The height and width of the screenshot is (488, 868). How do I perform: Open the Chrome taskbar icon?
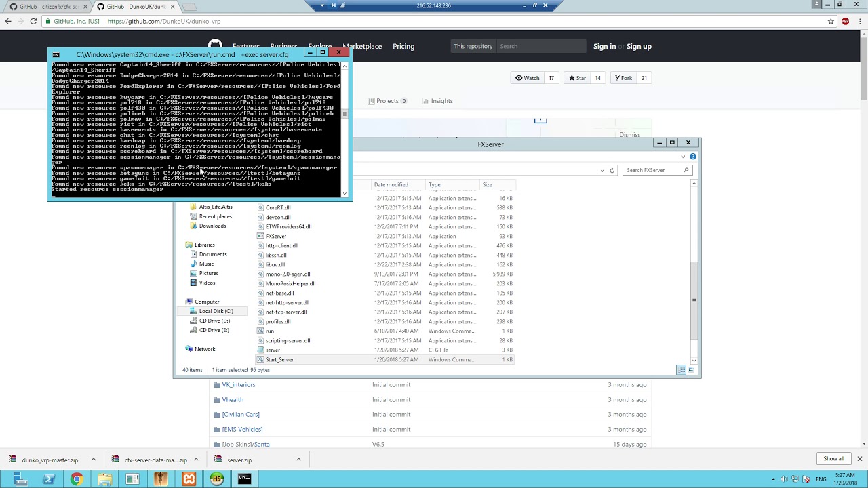[x=77, y=479]
